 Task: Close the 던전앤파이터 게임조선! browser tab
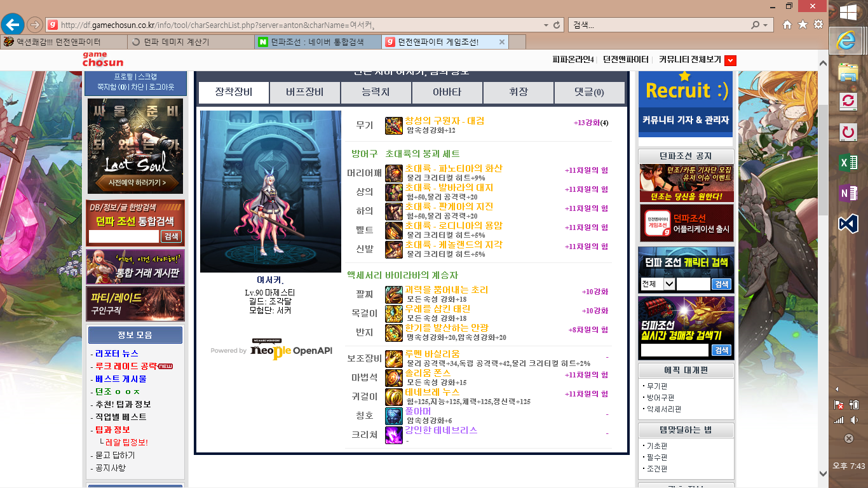click(501, 42)
